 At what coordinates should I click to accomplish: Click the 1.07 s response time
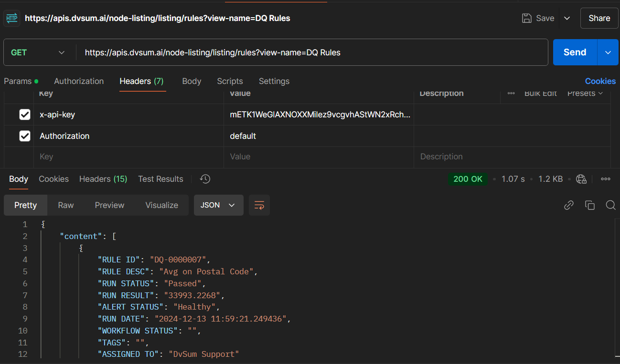point(513,179)
